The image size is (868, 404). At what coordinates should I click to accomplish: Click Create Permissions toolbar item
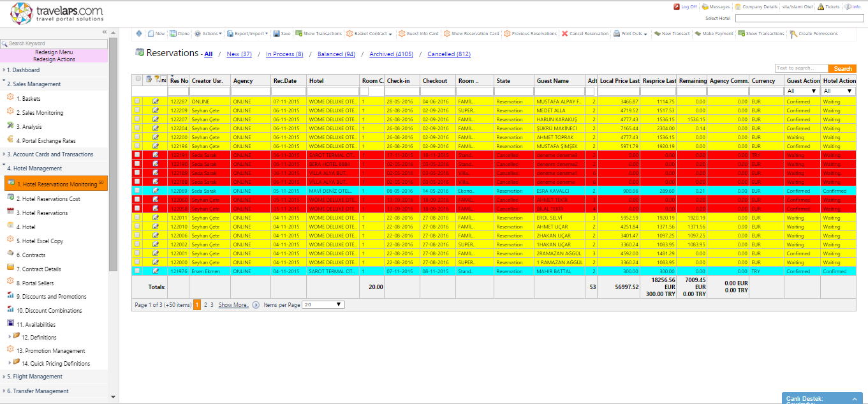tap(813, 34)
